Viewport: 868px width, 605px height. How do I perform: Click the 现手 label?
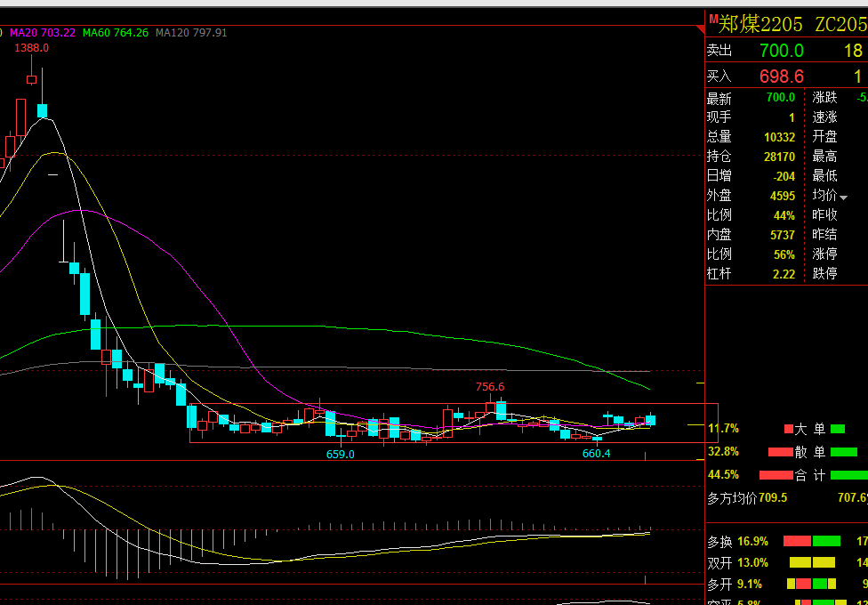pos(719,117)
